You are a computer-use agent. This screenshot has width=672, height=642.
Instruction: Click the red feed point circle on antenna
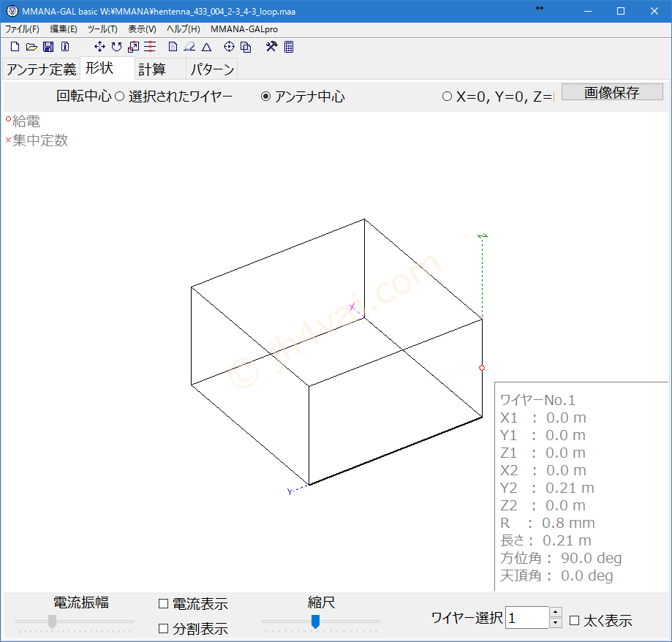[482, 368]
